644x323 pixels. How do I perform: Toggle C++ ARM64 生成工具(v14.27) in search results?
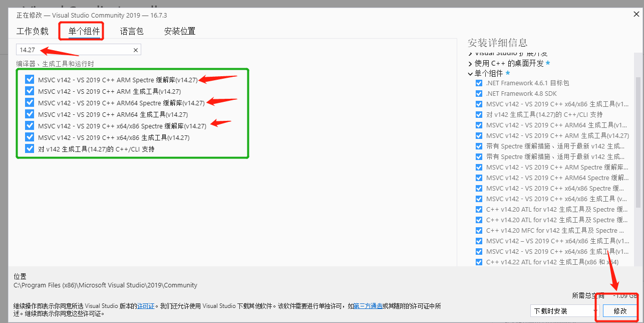click(30, 114)
